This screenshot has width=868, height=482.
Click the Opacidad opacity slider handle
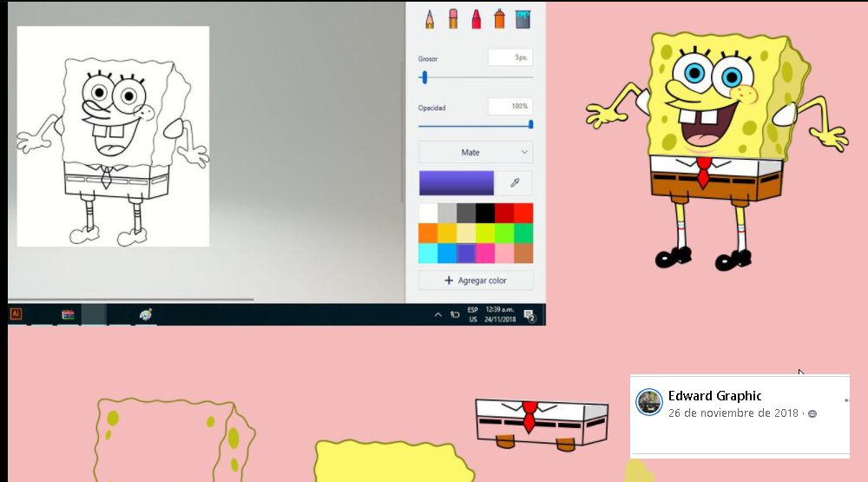(531, 125)
